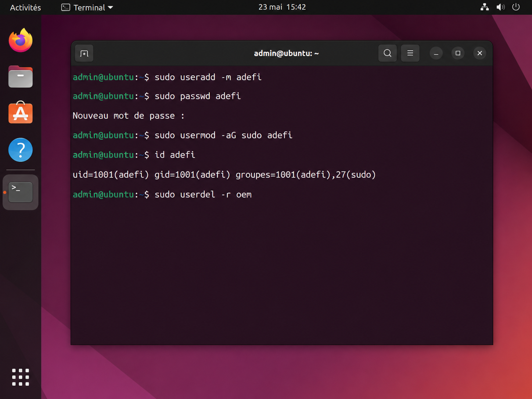Viewport: 532px width, 399px height.
Task: Open the terminal search tool
Action: [387, 53]
